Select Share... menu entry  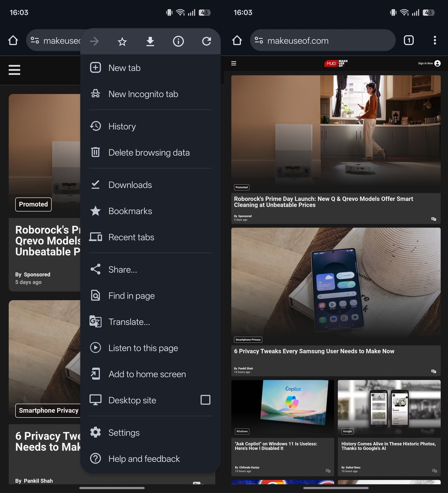pyautogui.click(x=150, y=270)
